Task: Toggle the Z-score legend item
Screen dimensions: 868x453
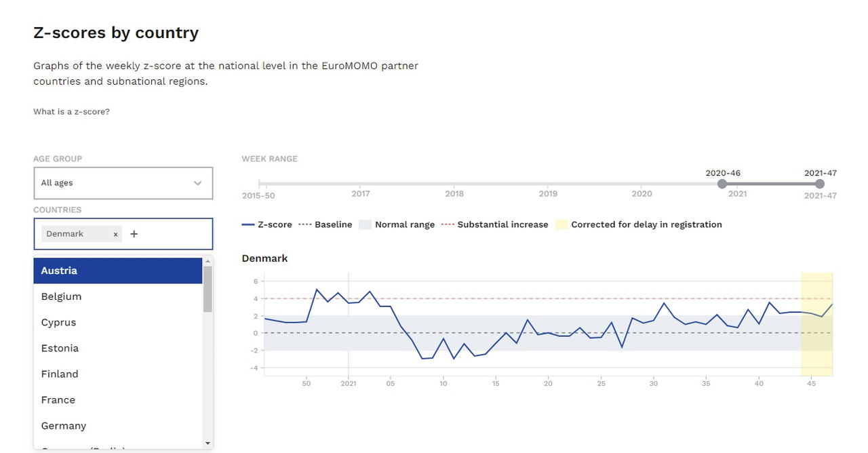Action: point(267,224)
